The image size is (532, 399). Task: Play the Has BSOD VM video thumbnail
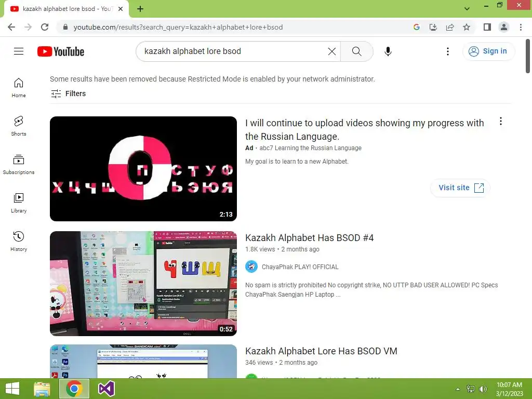click(143, 362)
